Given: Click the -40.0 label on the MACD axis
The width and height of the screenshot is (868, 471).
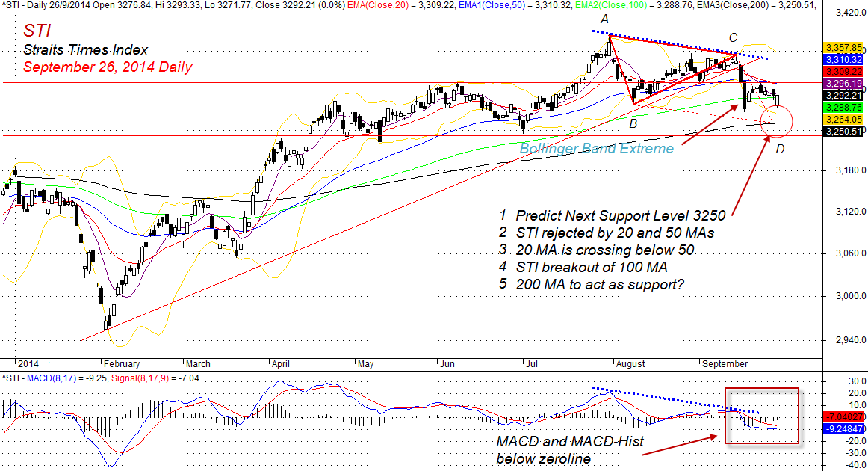Looking at the screenshot, I should pyautogui.click(x=856, y=466).
